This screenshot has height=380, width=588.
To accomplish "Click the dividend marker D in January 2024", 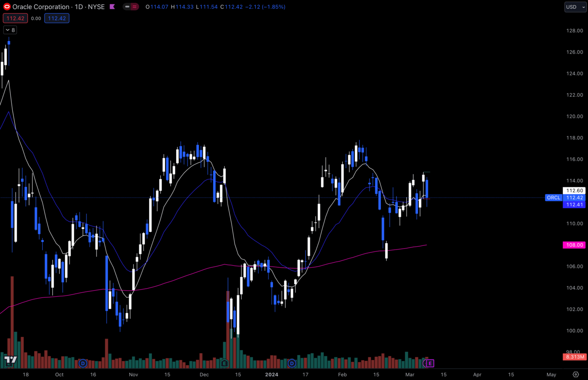I will coord(292,363).
